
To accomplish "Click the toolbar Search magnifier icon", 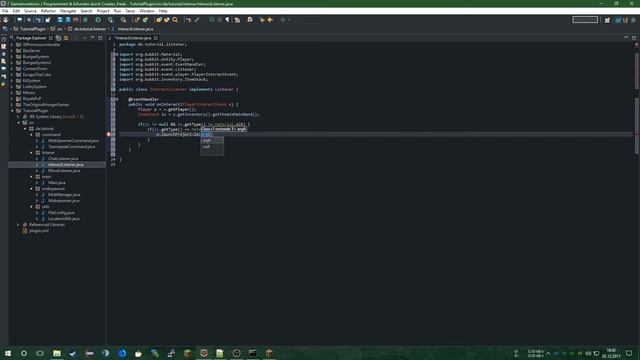I will click(x=175, y=20).
